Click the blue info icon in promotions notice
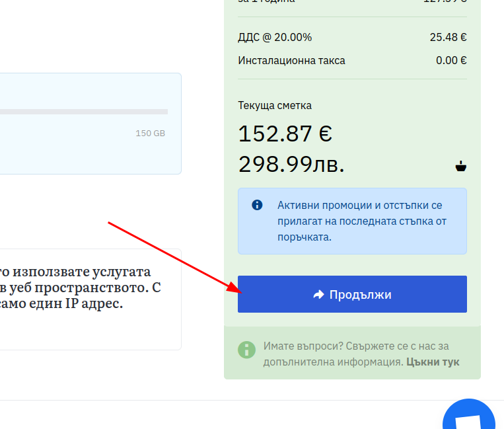Image resolution: width=504 pixels, height=429 pixels. tap(257, 205)
